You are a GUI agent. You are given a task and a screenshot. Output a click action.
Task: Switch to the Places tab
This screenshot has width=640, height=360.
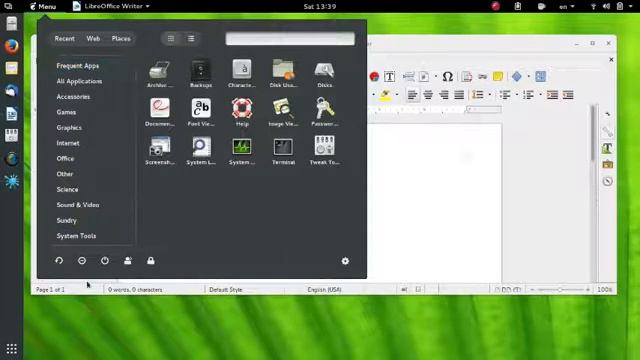pyautogui.click(x=121, y=39)
